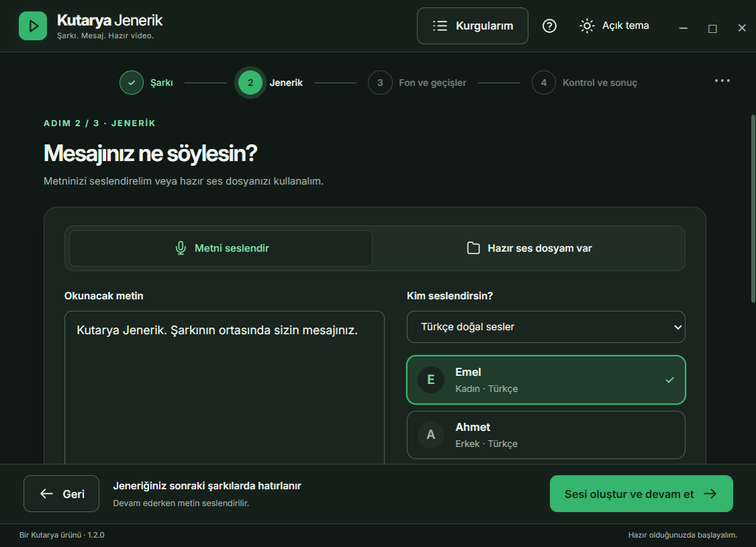Go to the completed Şarkı step
Viewport: 756px width, 547px height.
click(x=146, y=83)
